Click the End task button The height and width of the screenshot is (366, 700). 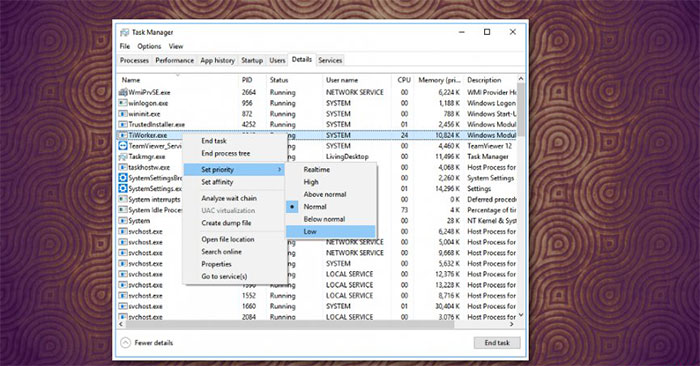pyautogui.click(x=497, y=343)
